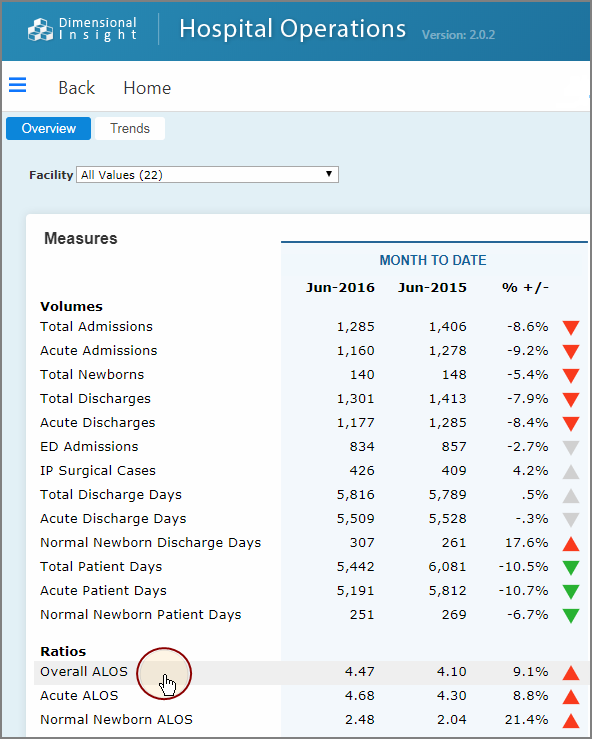Click Jun-2016 Total Admissions value 1,285
The width and height of the screenshot is (592, 739).
[x=355, y=327]
